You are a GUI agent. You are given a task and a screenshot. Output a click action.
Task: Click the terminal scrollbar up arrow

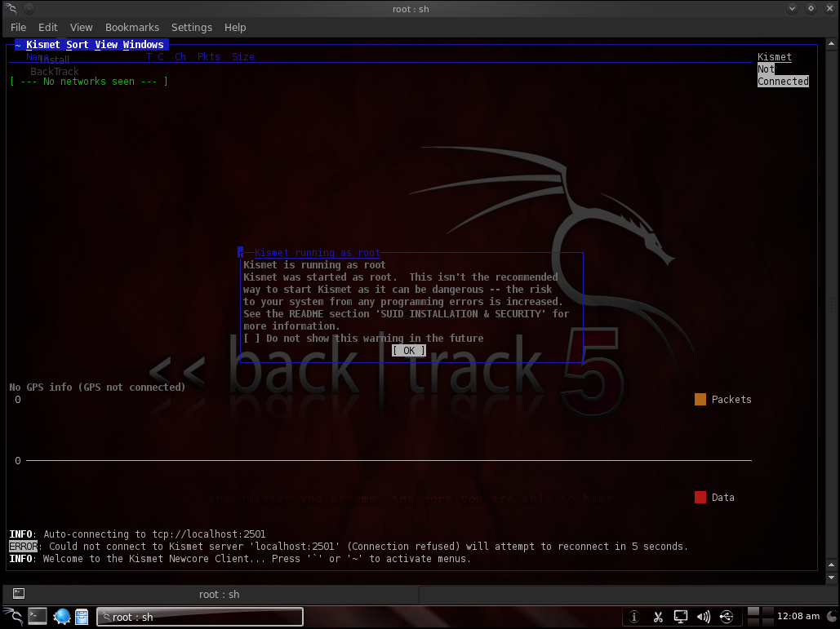[x=831, y=43]
